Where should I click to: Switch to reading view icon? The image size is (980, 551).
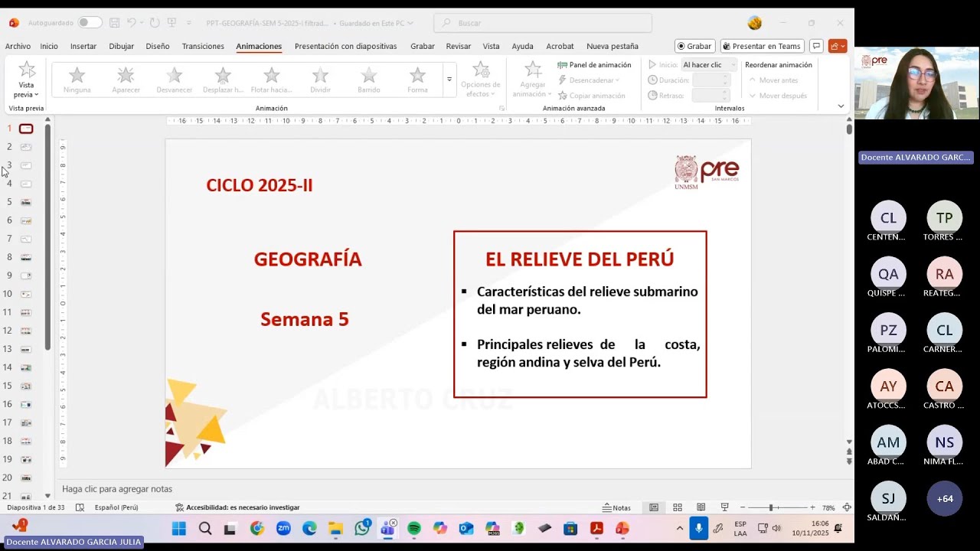(x=701, y=507)
